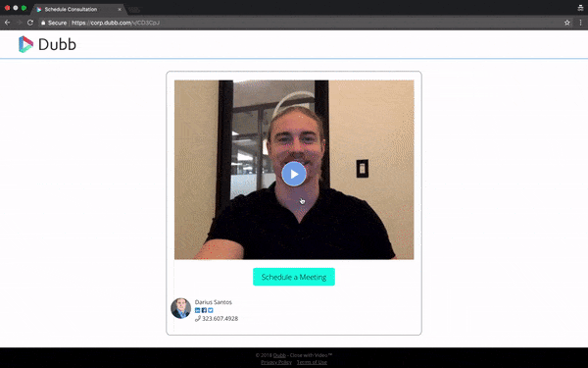Click the Dubb link in the footer
The image size is (588, 368).
click(279, 355)
